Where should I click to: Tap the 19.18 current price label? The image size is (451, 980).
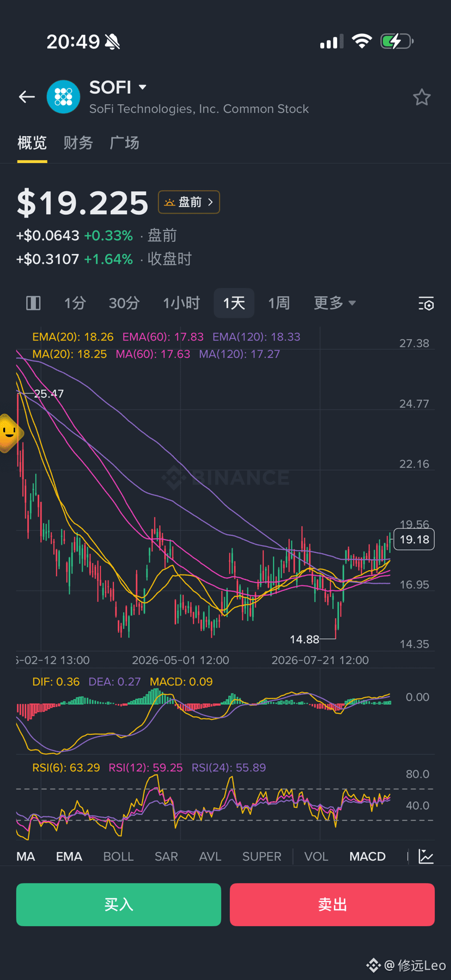[414, 540]
